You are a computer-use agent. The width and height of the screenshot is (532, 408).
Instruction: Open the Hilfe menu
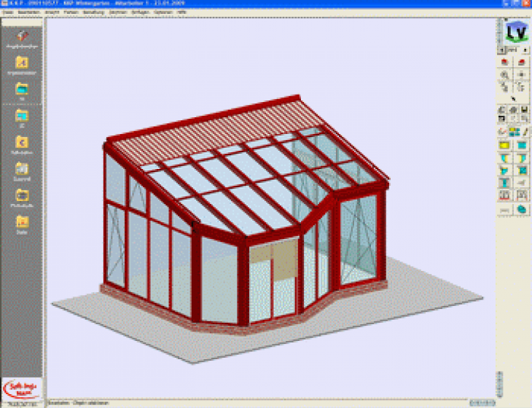coord(181,12)
